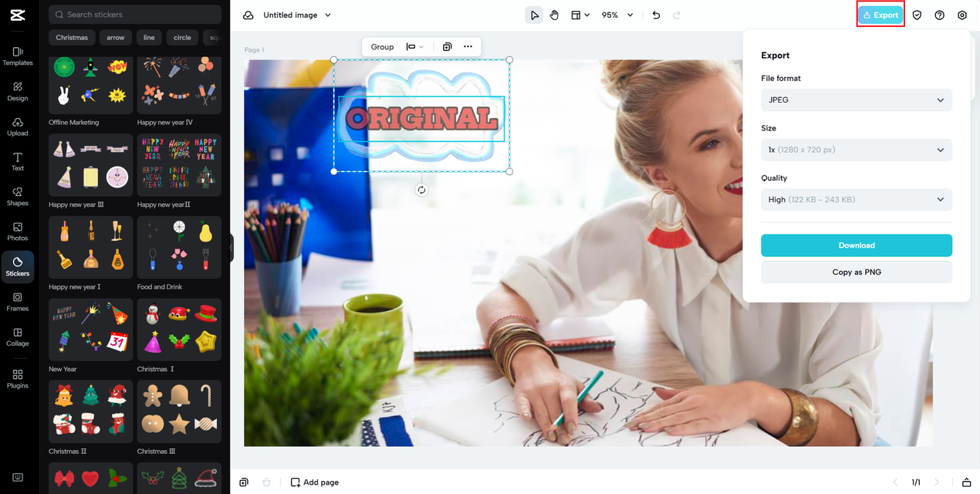The image size is (980, 494).
Task: Click the delete page trash icon
Action: pyautogui.click(x=266, y=482)
